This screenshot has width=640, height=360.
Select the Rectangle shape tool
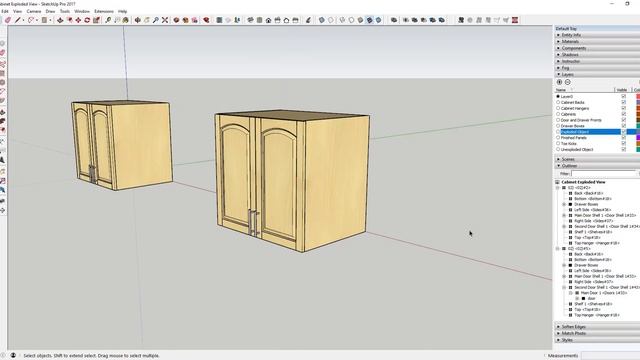[x=44, y=20]
